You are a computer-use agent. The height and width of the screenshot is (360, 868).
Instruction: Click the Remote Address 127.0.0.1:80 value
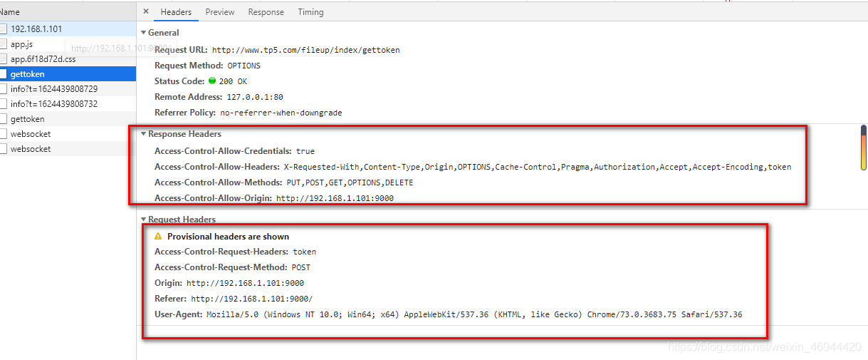point(255,96)
